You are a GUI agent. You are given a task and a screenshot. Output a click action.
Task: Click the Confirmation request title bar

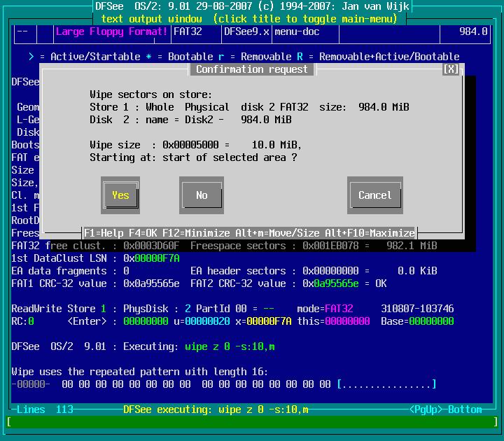point(252,69)
